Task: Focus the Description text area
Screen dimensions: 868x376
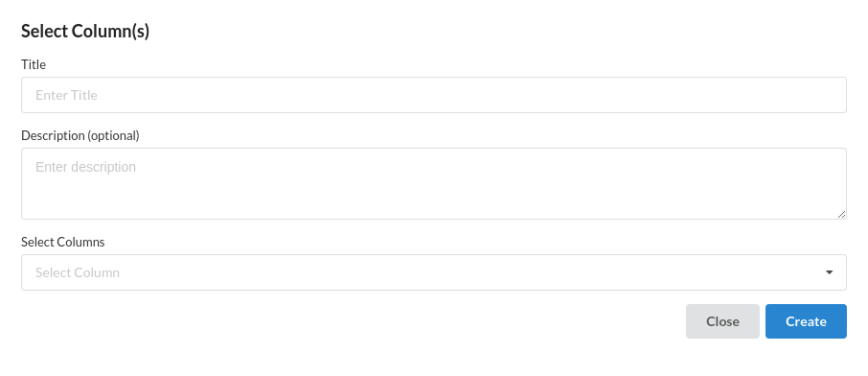Action: point(433,183)
